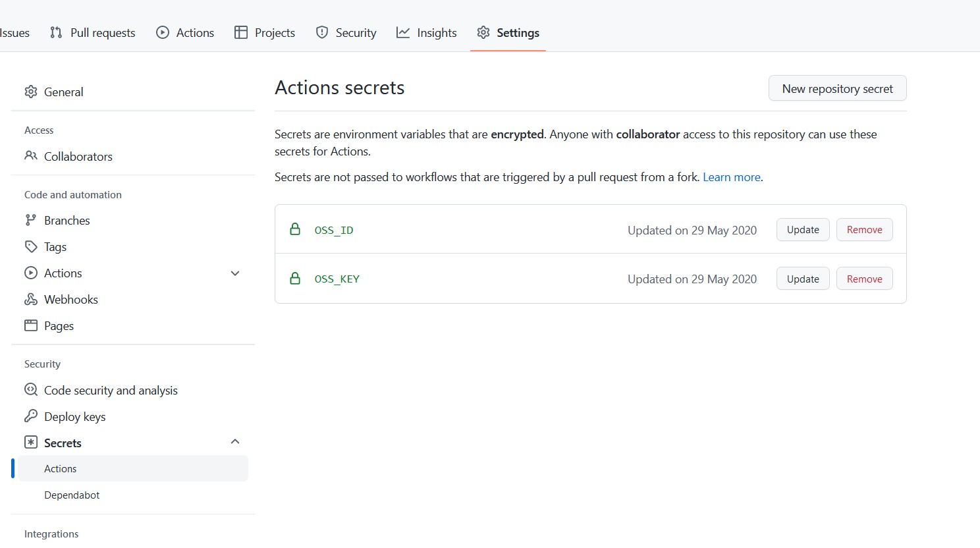Click the Webhooks icon in sidebar

pyautogui.click(x=31, y=299)
